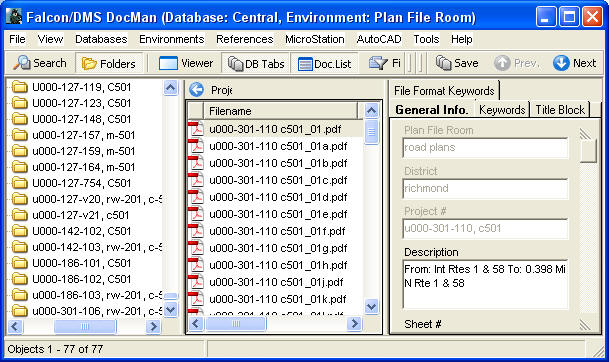Select file u000-301-110 c501_01g.pdf
Viewport: 609px width, 362px height.
point(278,248)
